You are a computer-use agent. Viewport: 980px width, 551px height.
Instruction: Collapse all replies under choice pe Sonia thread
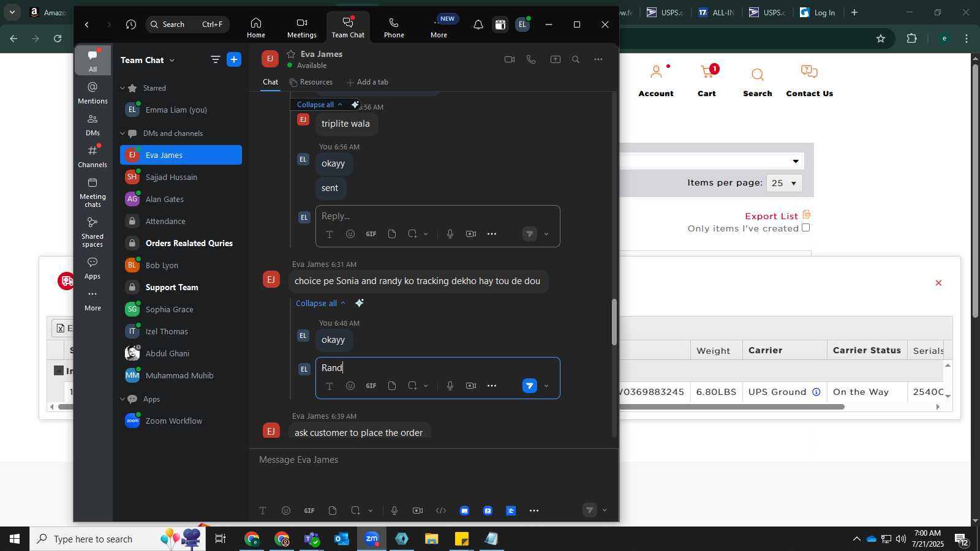pyautogui.click(x=320, y=303)
